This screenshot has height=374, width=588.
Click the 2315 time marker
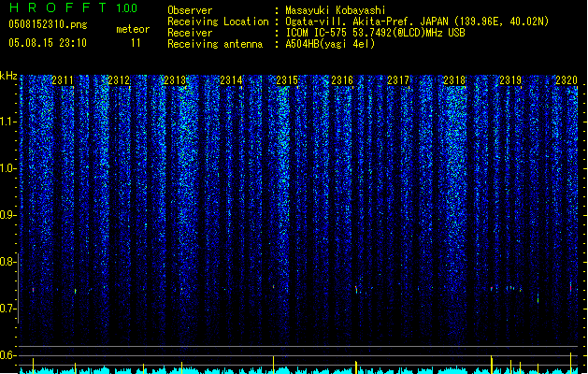pos(287,80)
